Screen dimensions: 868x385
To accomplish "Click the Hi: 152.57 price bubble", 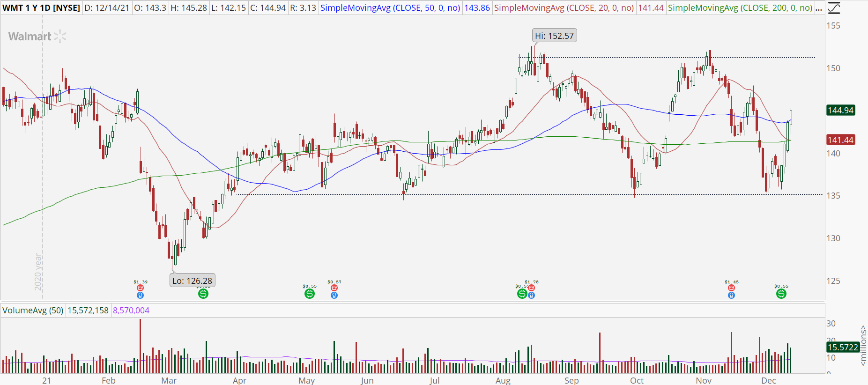I will [x=554, y=36].
